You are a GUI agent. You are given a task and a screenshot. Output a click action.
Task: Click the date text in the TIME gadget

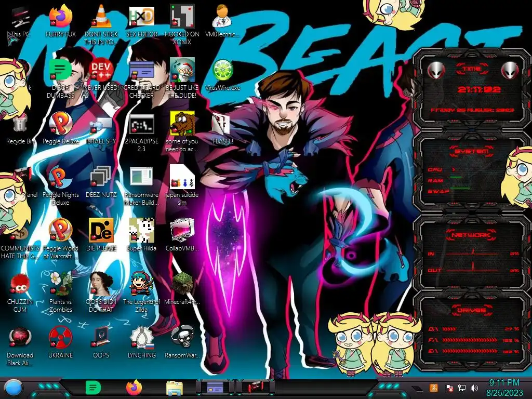point(472,110)
